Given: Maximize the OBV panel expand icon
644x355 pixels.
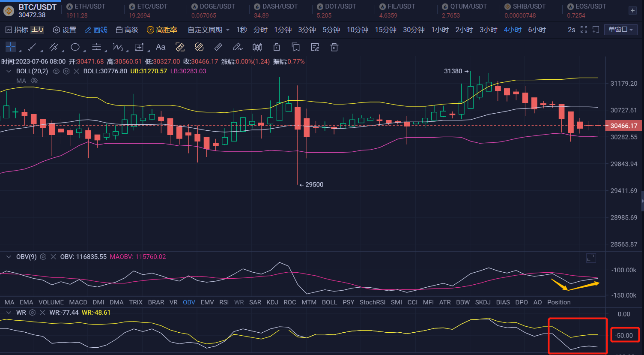Looking at the screenshot, I should point(591,258).
